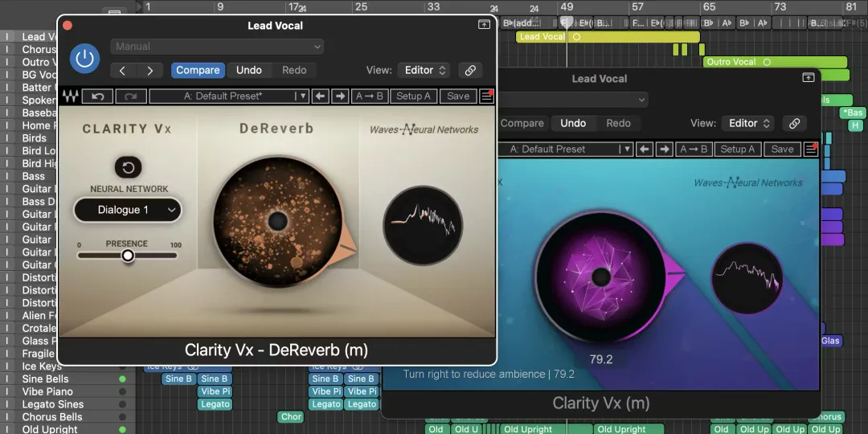Click the Waves logo in DeReverb toolbar
The width and height of the screenshot is (868, 434).
coord(70,96)
